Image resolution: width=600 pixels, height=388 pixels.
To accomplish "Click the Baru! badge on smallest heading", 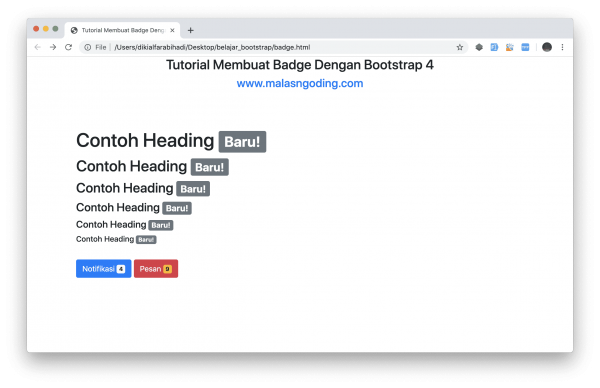I will [x=146, y=240].
